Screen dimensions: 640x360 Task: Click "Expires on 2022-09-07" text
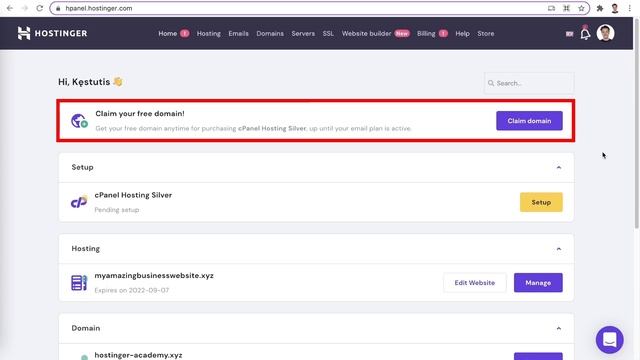pos(131,290)
